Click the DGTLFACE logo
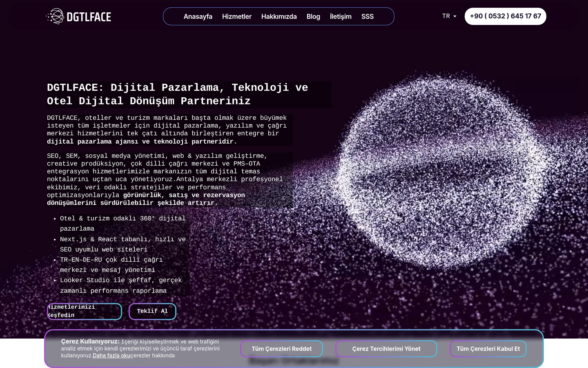Screen dimensions: 588x368 [x=79, y=16]
